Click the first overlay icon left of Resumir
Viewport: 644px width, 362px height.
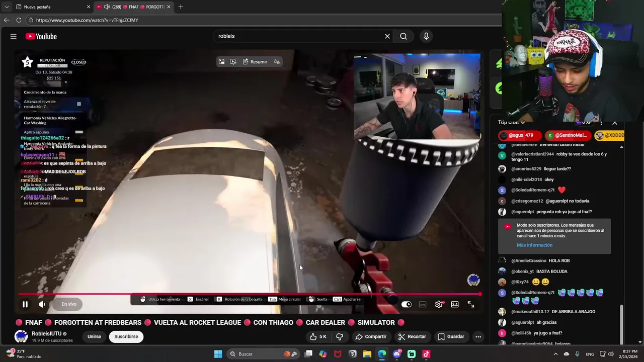221,62
